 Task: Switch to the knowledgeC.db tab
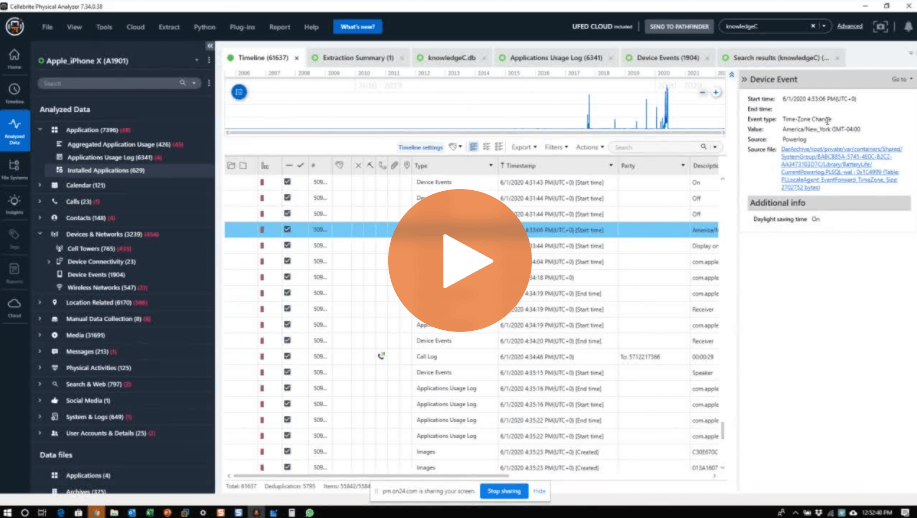point(451,58)
